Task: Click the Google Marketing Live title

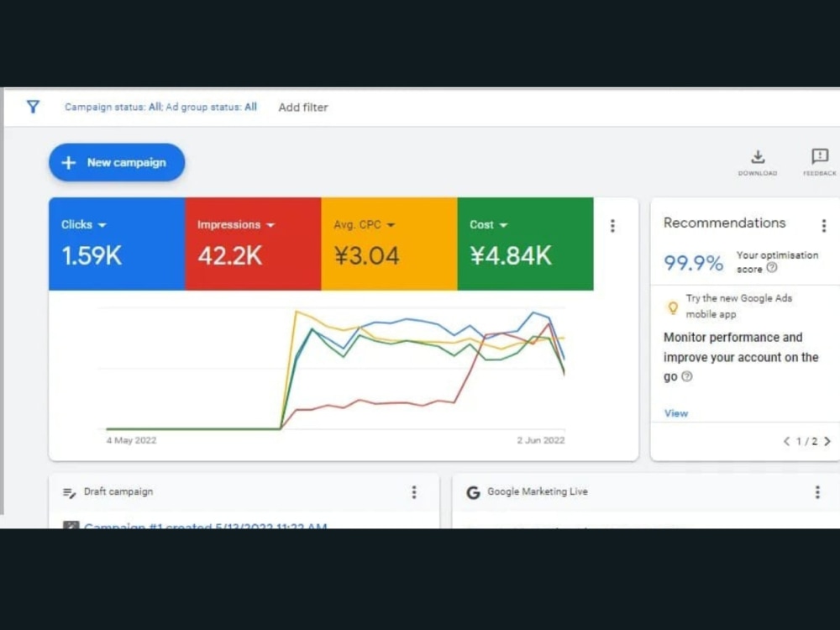Action: [x=538, y=491]
